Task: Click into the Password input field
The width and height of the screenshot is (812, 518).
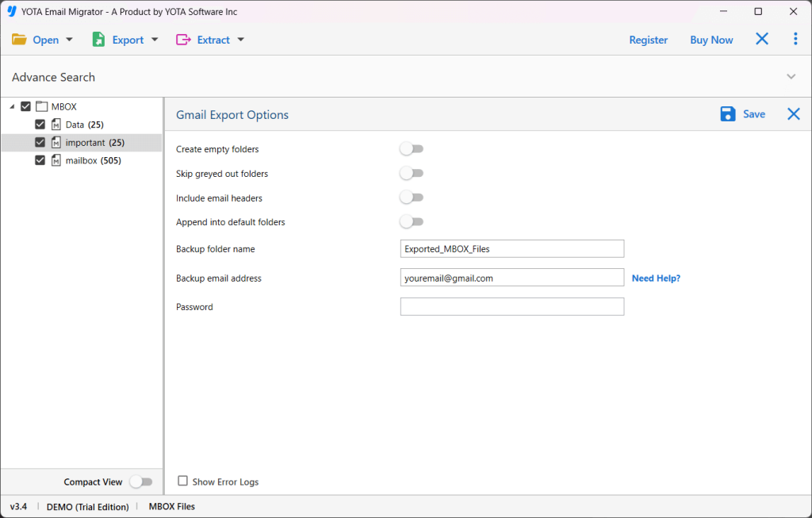Action: (511, 307)
